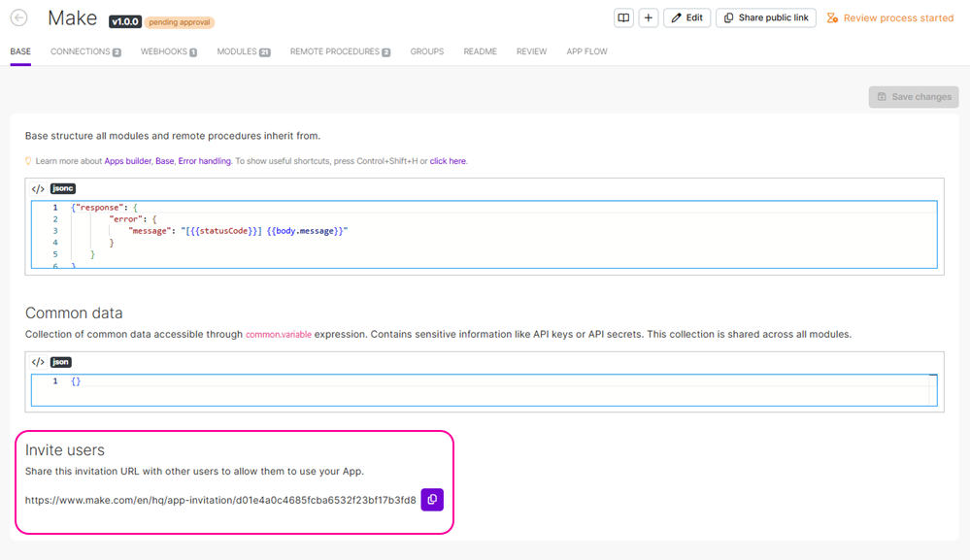Click the 'click here' shortcuts link
The image size is (970, 560).
point(448,161)
